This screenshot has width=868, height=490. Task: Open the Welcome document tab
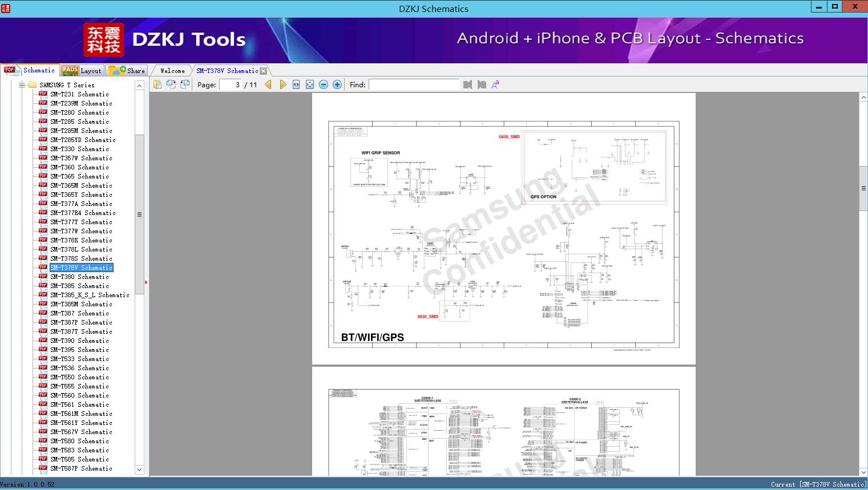[x=172, y=71]
